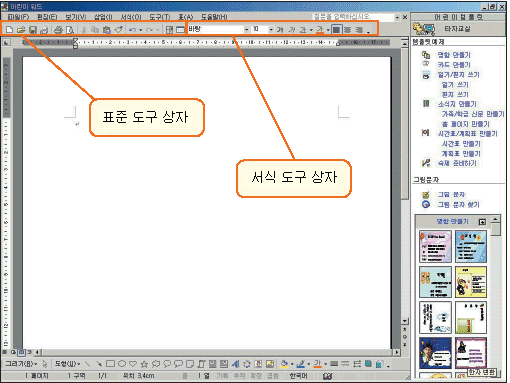510x383 pixels.
Task: Insert WordArt with the slanted A icon
Action: pyautogui.click(x=235, y=364)
